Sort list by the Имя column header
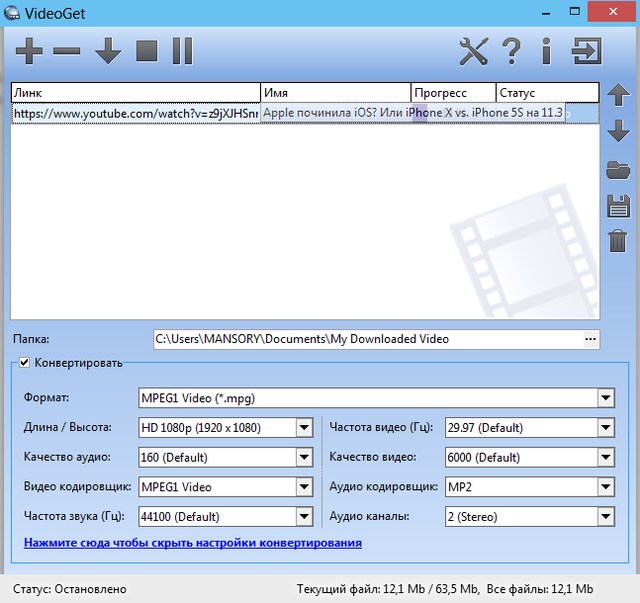 pyautogui.click(x=335, y=93)
